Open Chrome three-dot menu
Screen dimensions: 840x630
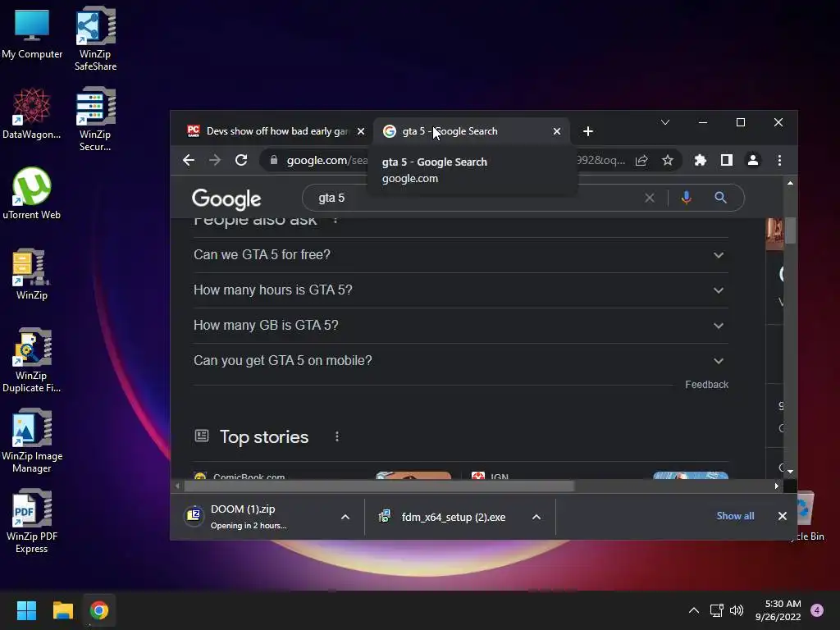click(779, 160)
